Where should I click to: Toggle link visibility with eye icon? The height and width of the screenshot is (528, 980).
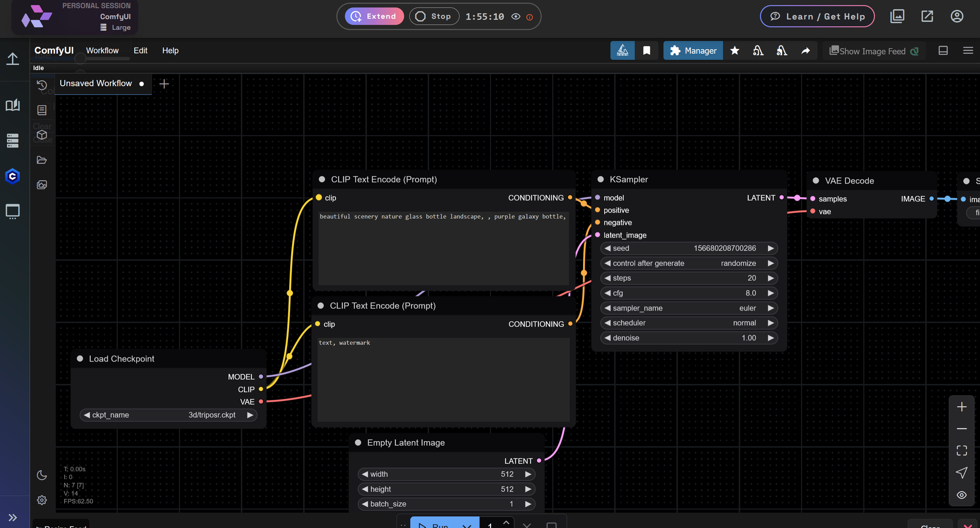pos(962,495)
